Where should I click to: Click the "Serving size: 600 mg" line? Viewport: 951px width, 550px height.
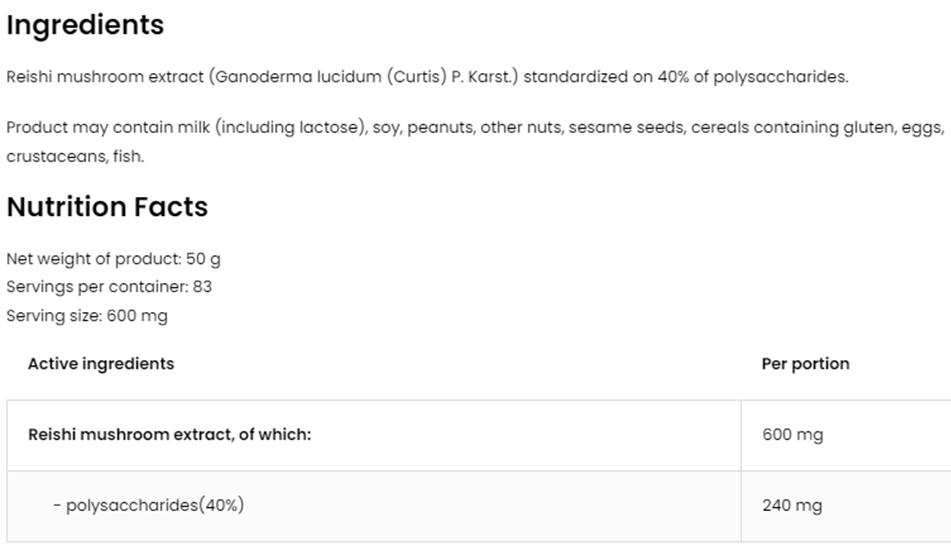point(87,316)
